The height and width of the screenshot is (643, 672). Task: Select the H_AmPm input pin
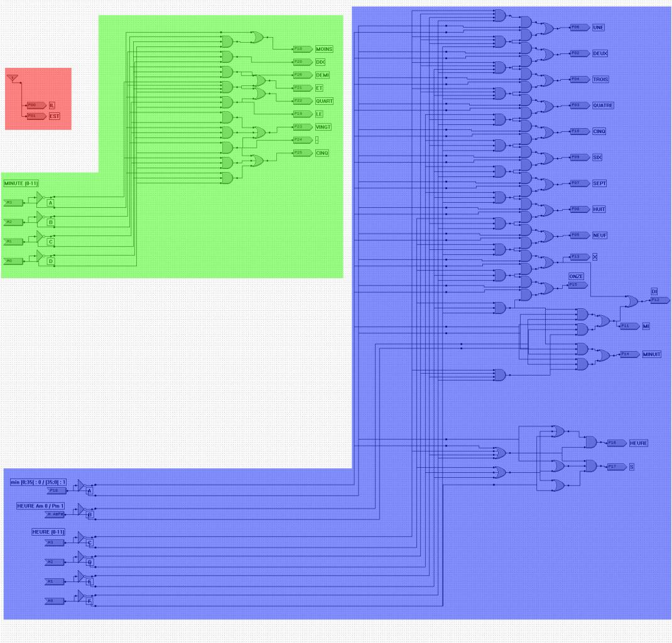tap(55, 514)
